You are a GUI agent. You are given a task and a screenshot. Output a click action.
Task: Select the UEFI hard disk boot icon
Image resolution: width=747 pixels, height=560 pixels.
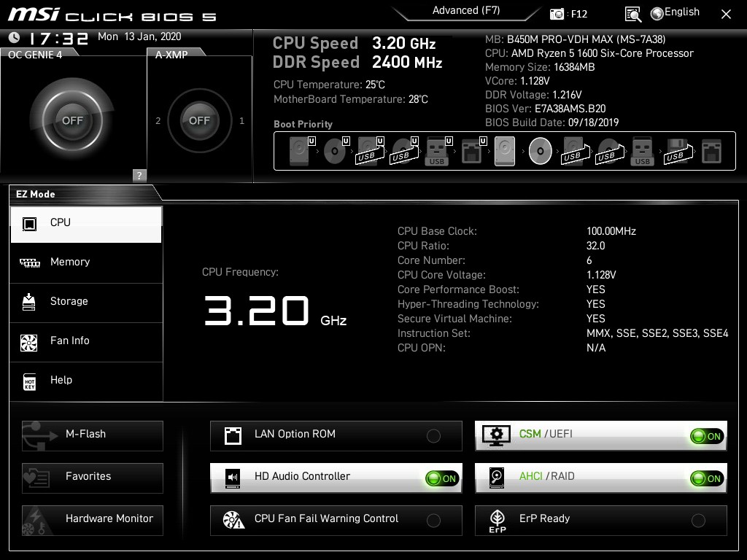[x=301, y=151]
